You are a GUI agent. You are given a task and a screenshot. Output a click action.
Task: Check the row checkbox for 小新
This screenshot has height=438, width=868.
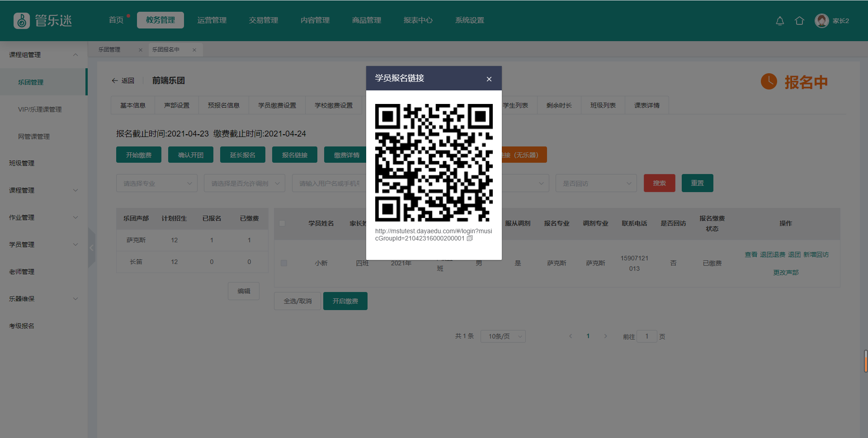click(284, 263)
